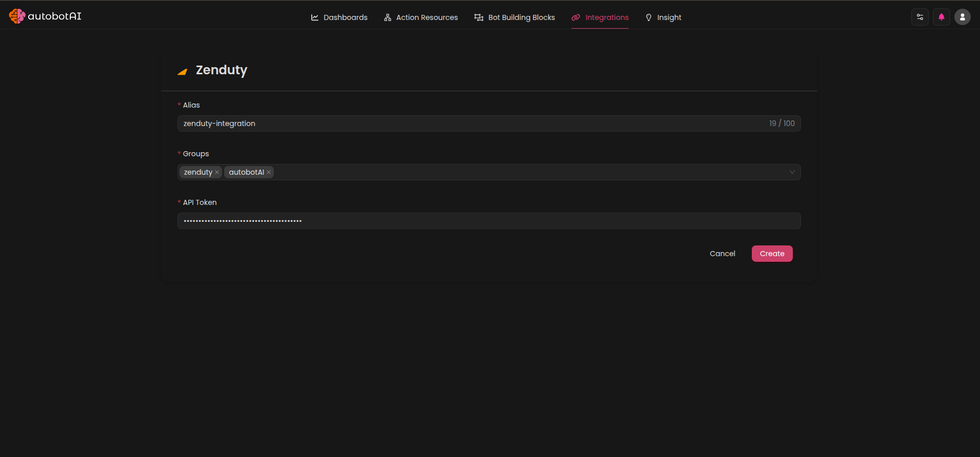Click the Zenduty page heading
The image size is (980, 457).
(x=222, y=70)
